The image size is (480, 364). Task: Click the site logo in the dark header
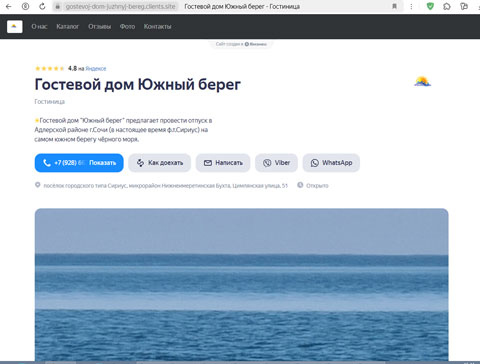click(x=15, y=26)
